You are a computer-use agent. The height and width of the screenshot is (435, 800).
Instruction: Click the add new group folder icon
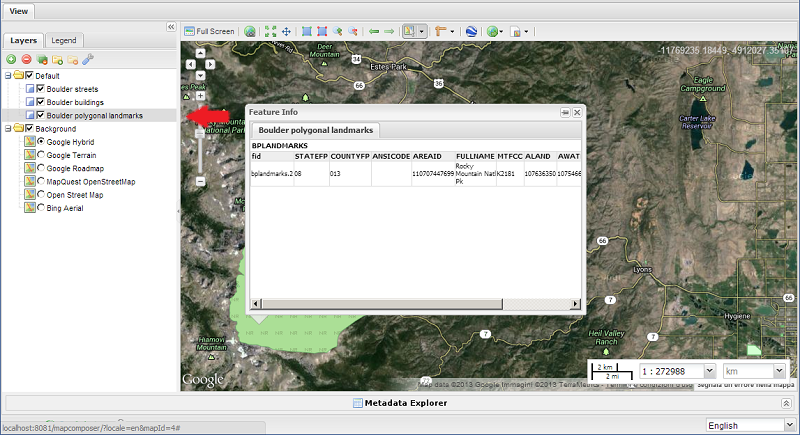[x=58, y=60]
